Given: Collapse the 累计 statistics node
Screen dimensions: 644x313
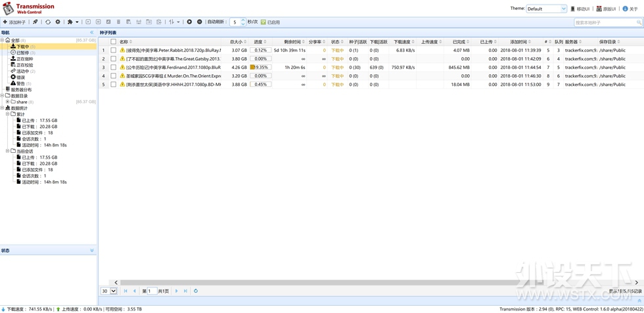Looking at the screenshot, I should pos(7,114).
